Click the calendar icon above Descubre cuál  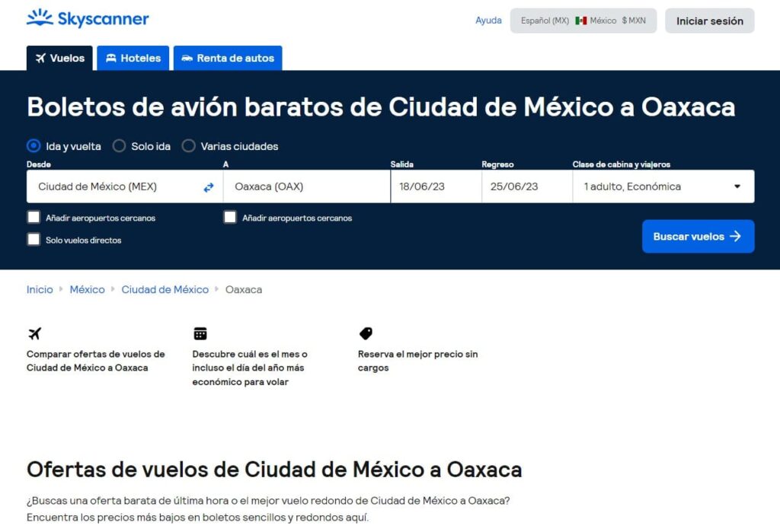click(200, 333)
